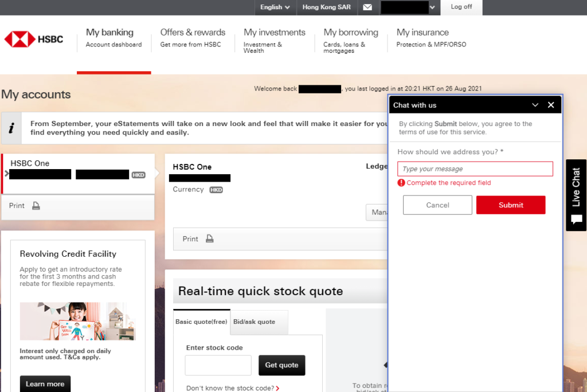This screenshot has height=392, width=587.
Task: Close the Chat with us window
Action: pos(551,105)
